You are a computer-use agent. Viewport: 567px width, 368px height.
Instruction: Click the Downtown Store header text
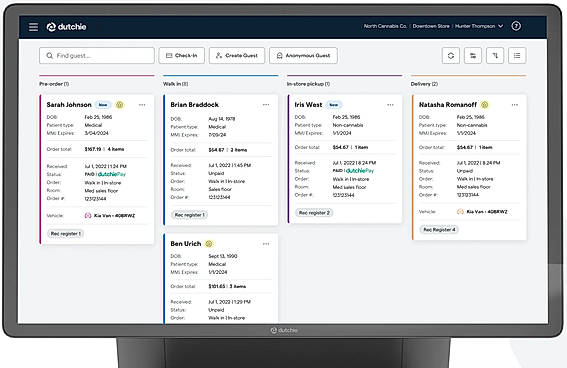431,26
